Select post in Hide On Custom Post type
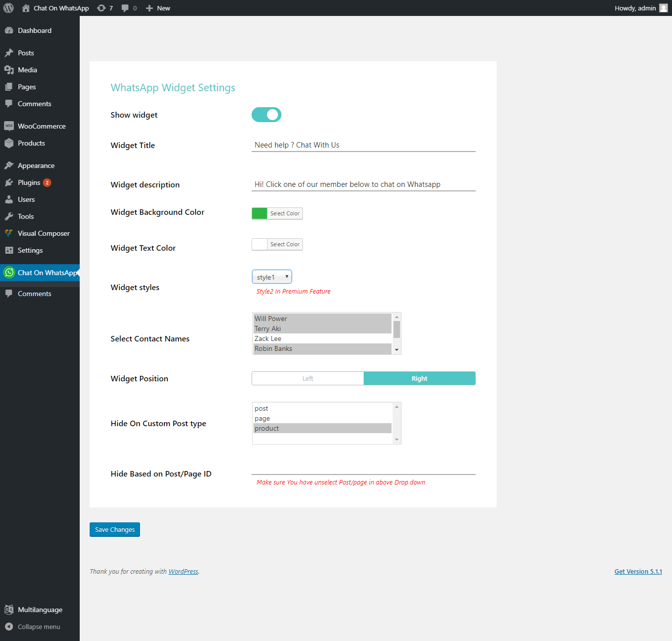 click(x=322, y=408)
